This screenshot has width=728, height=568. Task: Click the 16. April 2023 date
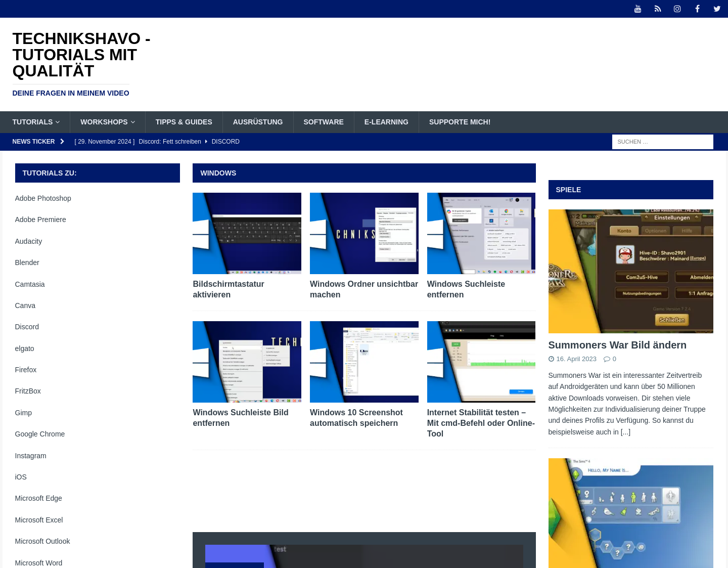click(x=576, y=359)
